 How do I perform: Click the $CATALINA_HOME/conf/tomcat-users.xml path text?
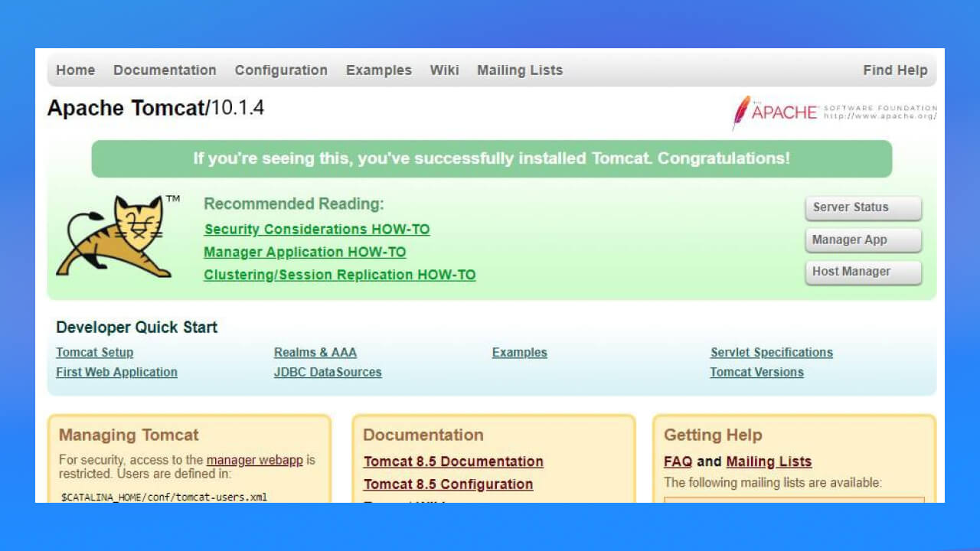[x=164, y=497]
